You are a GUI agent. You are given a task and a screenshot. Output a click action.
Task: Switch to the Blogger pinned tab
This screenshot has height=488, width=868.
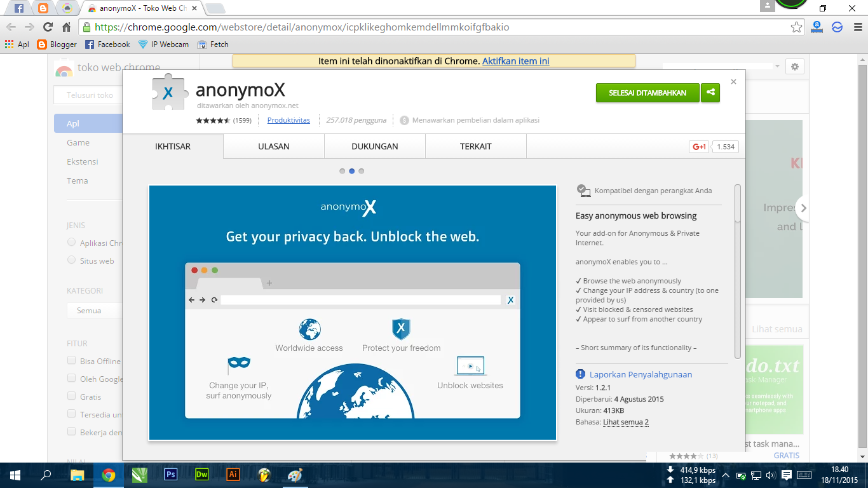coord(43,8)
